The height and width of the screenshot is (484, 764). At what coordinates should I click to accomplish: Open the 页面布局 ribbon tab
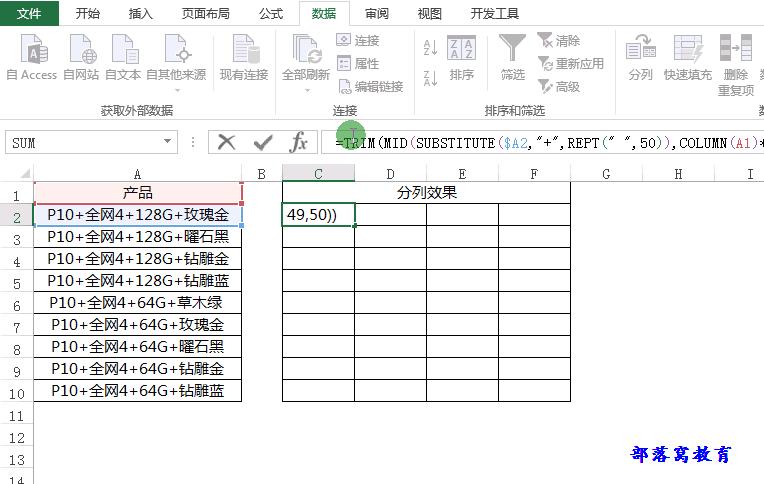(205, 13)
